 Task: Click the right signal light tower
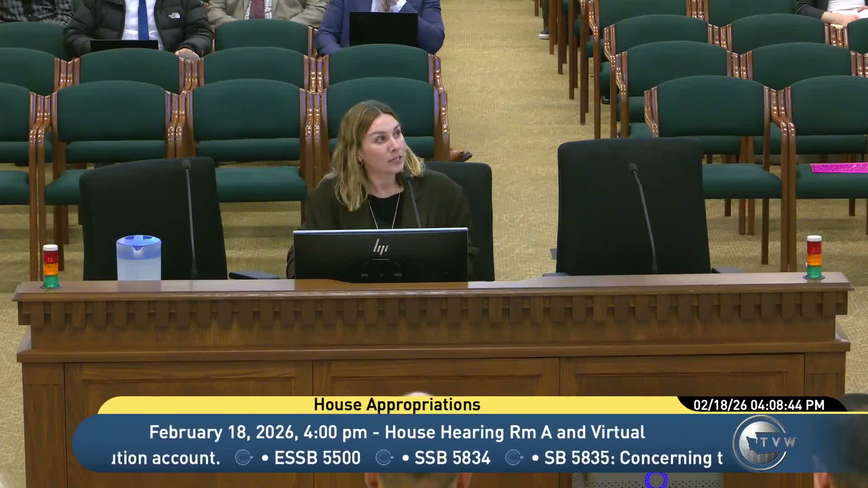pos(814,257)
